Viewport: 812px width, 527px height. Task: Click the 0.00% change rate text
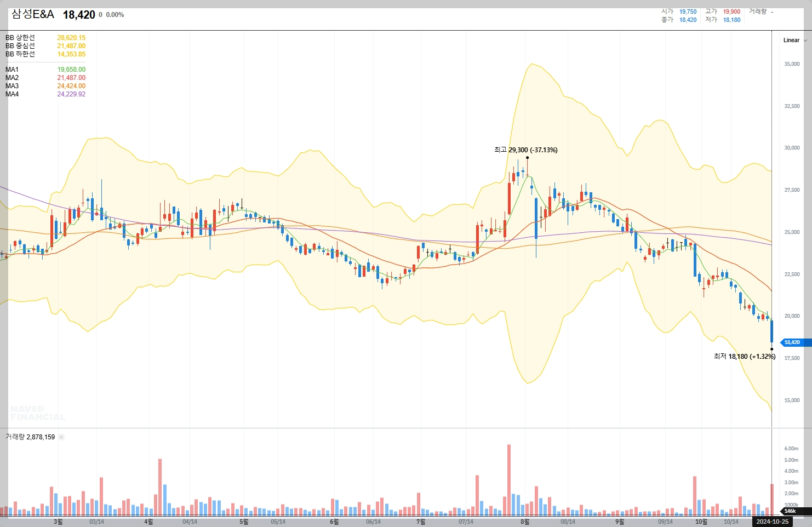[115, 15]
